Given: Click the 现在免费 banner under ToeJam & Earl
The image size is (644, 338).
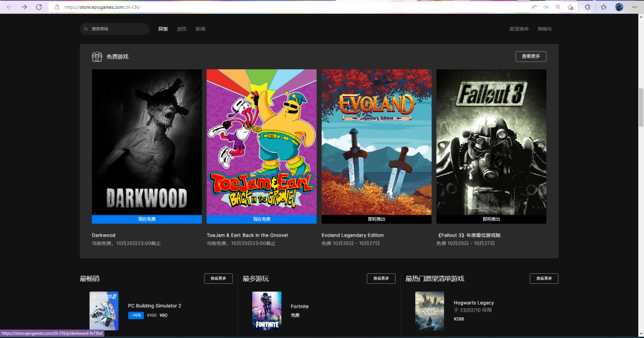Looking at the screenshot, I should click(262, 219).
